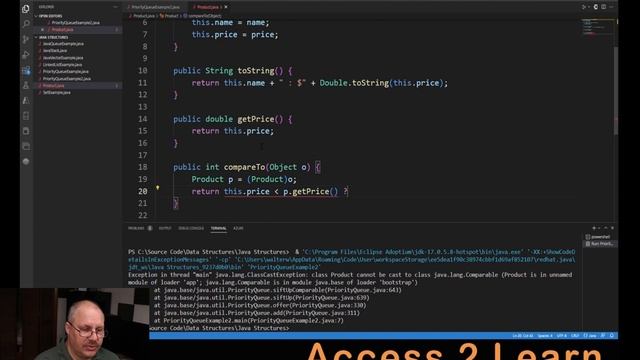Open SetExample.java in the file tree
This screenshot has height=360, width=640.
click(56, 92)
